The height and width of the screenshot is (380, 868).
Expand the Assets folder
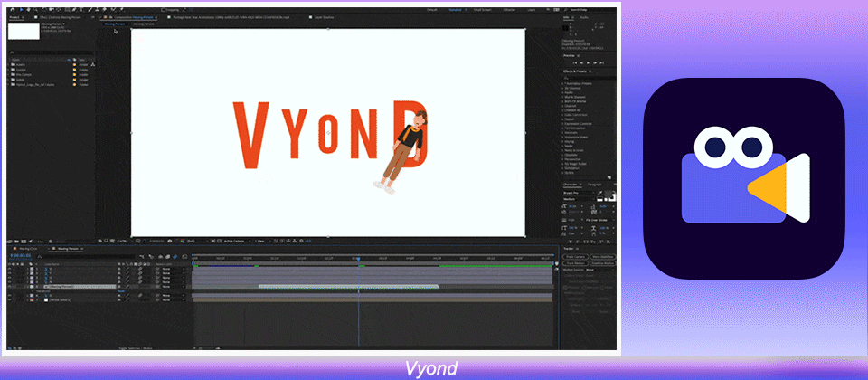tap(9, 64)
